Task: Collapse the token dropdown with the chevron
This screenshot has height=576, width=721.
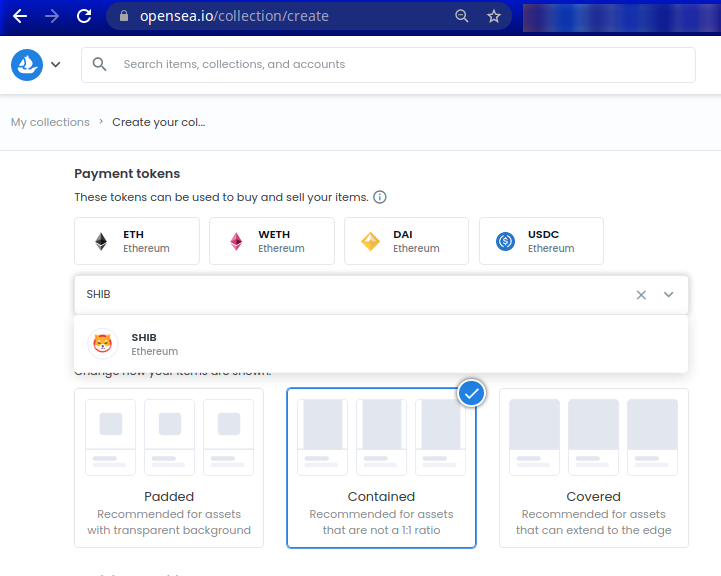Action: 669,295
